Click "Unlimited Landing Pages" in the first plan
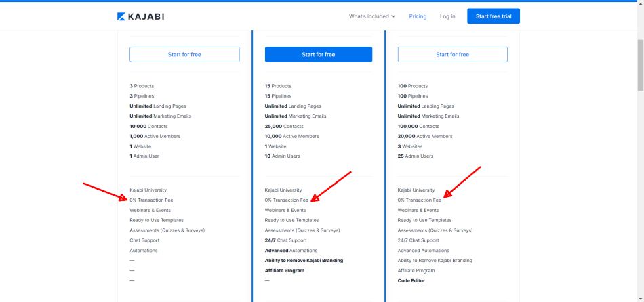644x302 pixels. coord(158,106)
